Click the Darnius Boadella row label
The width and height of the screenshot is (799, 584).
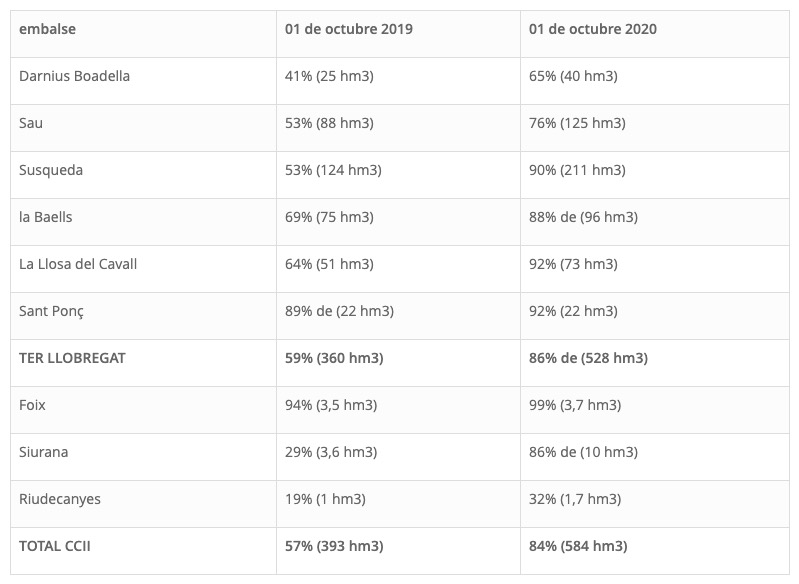point(74,76)
